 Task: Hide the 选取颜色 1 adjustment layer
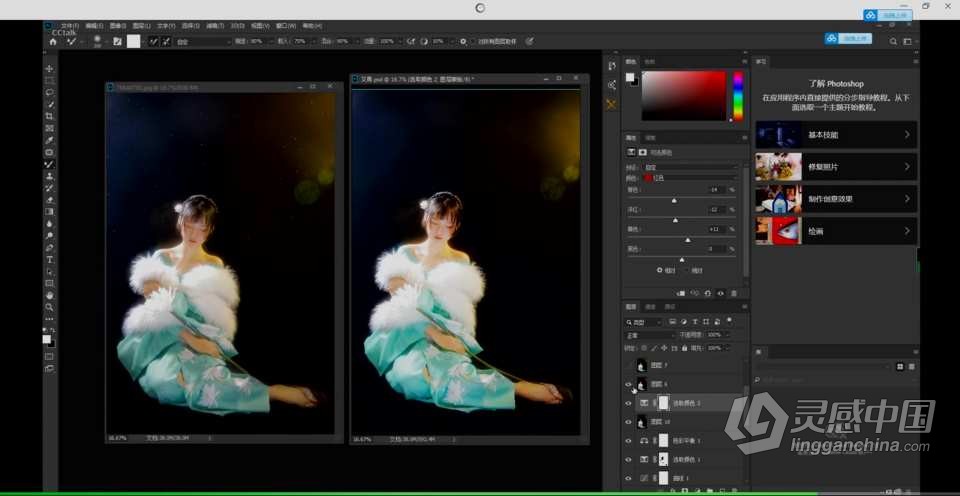(x=628, y=459)
